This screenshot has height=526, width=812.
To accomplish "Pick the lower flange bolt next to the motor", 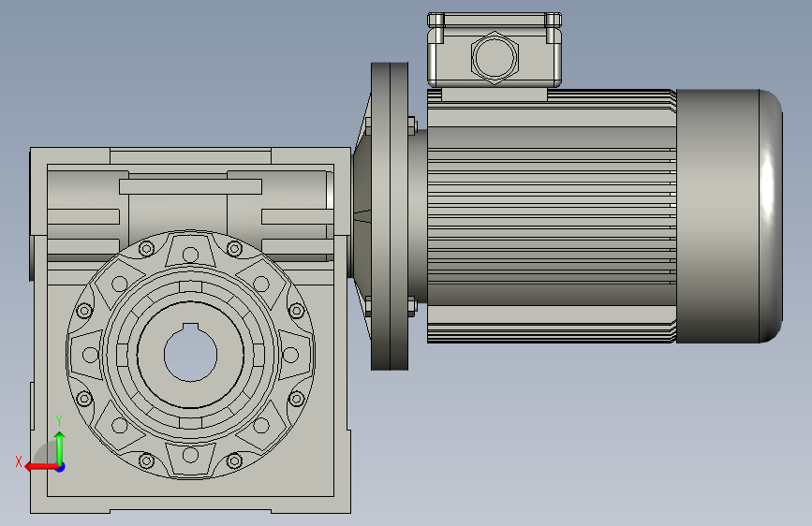I will coord(412,306).
